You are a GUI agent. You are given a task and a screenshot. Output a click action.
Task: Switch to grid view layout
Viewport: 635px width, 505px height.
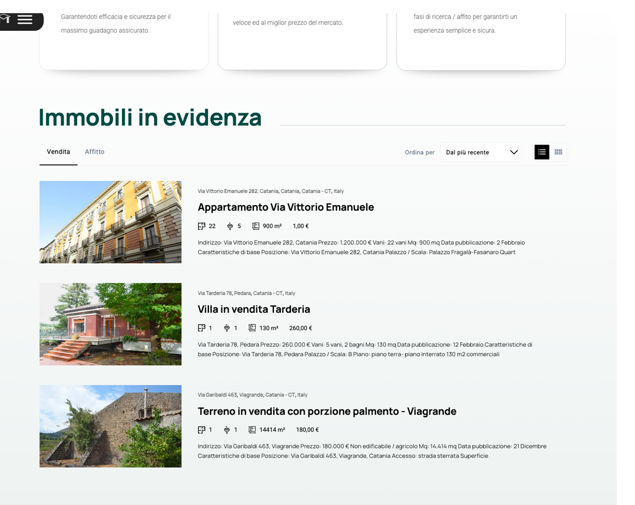point(558,152)
